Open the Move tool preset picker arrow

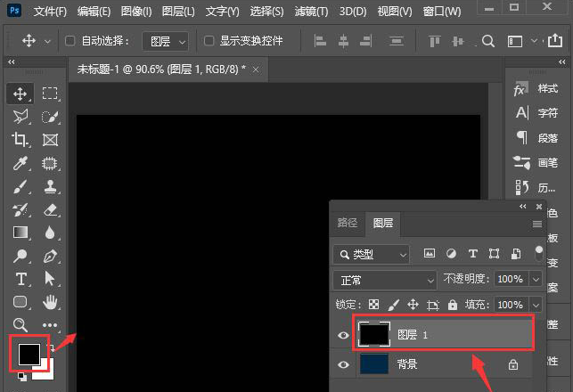point(47,42)
